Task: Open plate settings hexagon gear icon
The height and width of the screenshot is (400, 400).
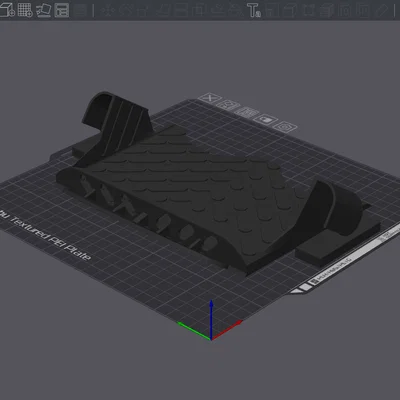Action: (285, 127)
